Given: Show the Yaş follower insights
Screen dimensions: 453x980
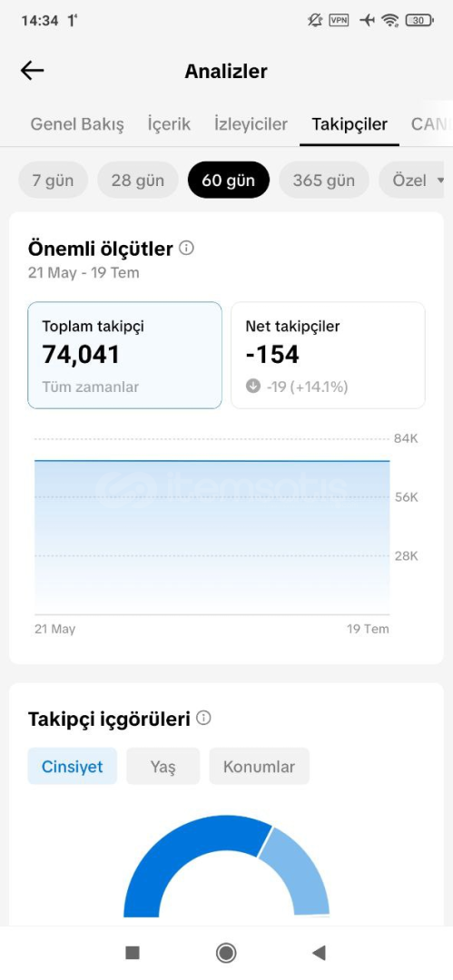Looking at the screenshot, I should [162, 766].
